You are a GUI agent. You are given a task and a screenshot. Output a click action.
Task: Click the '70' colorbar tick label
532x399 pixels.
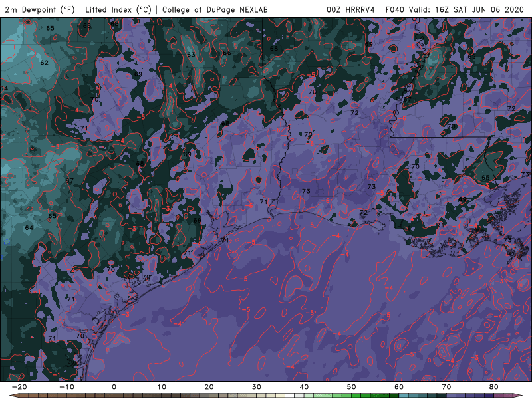[x=446, y=387]
